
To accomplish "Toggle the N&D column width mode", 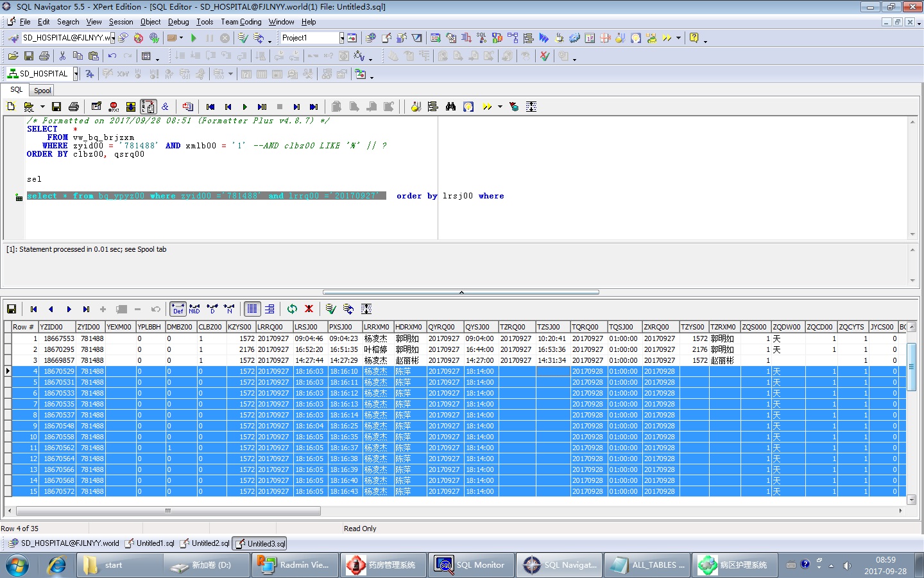I will [194, 309].
